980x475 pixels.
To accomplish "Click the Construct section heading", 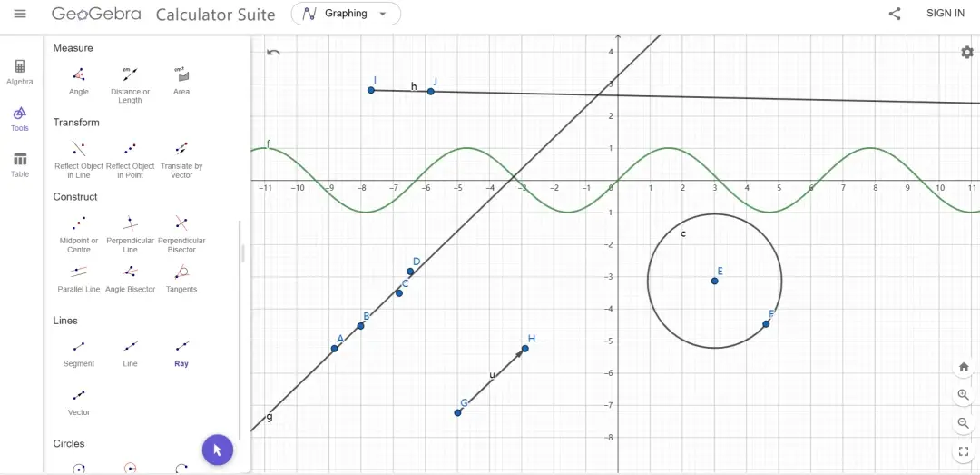I will tap(75, 196).
